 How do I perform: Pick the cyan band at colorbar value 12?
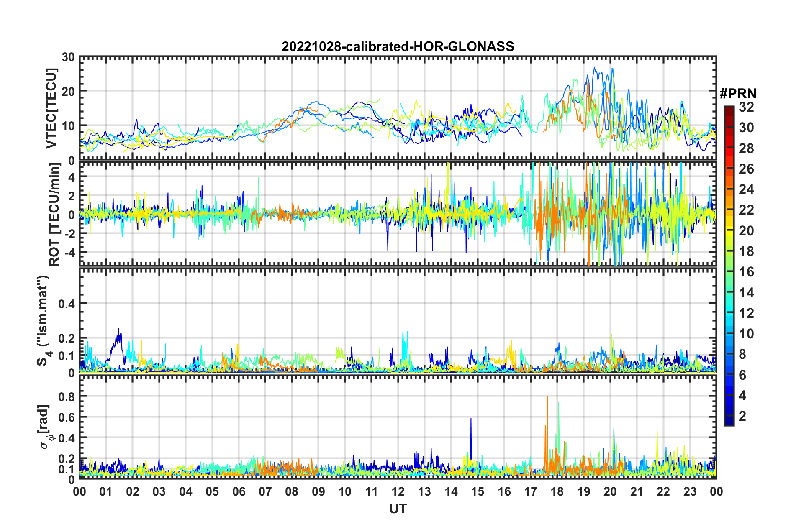(x=729, y=313)
